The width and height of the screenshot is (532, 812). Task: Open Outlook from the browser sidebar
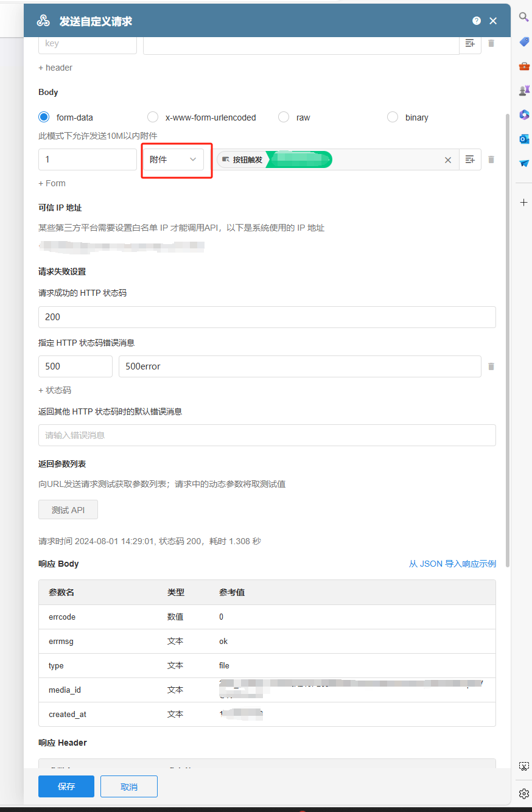[x=523, y=140]
